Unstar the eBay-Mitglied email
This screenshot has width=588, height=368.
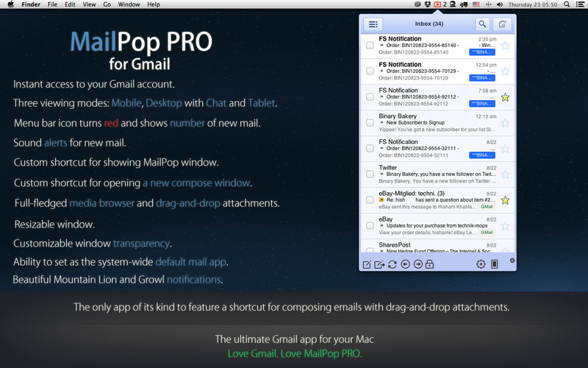coord(505,200)
